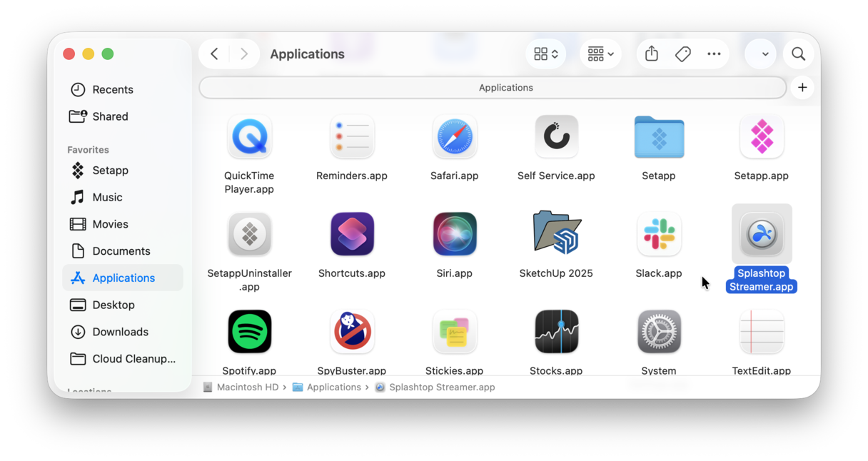Open the icon view switcher dropdown
Screen dimensions: 868x461
tap(546, 54)
